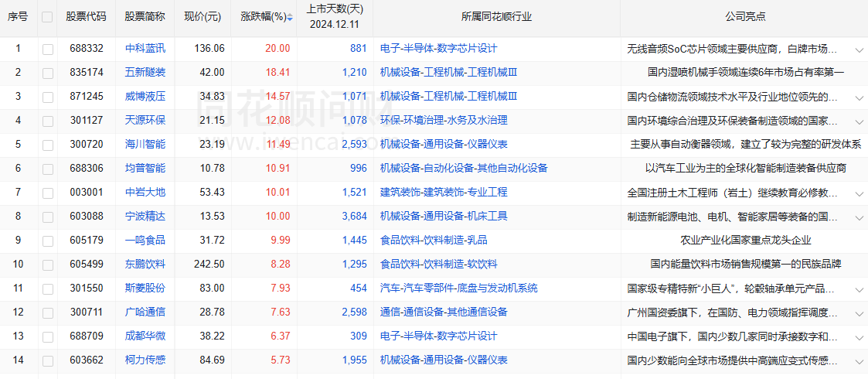Open stock link 成都华微

(145, 336)
